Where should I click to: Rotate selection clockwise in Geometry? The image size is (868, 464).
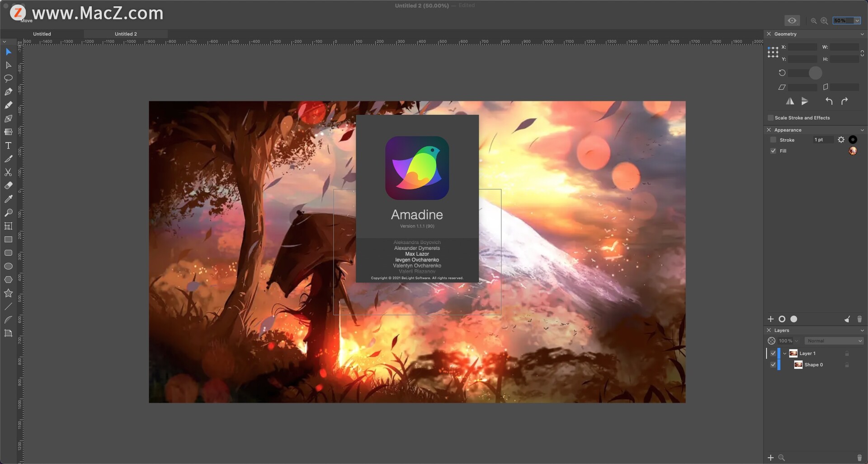(844, 101)
